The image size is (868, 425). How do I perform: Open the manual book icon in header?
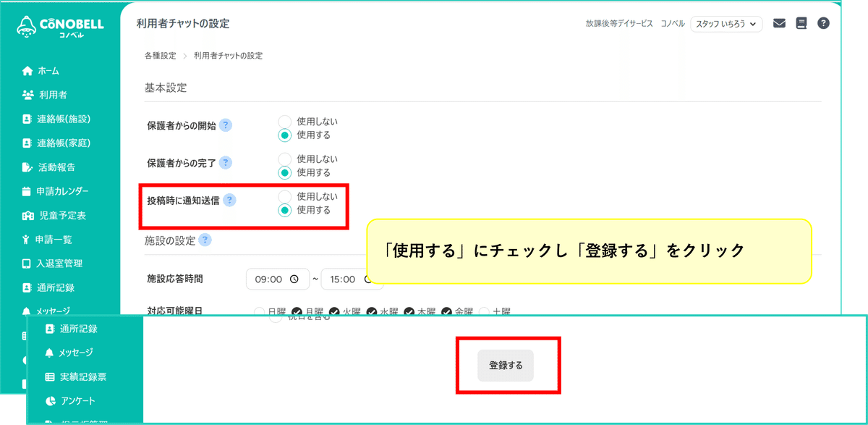(x=801, y=23)
